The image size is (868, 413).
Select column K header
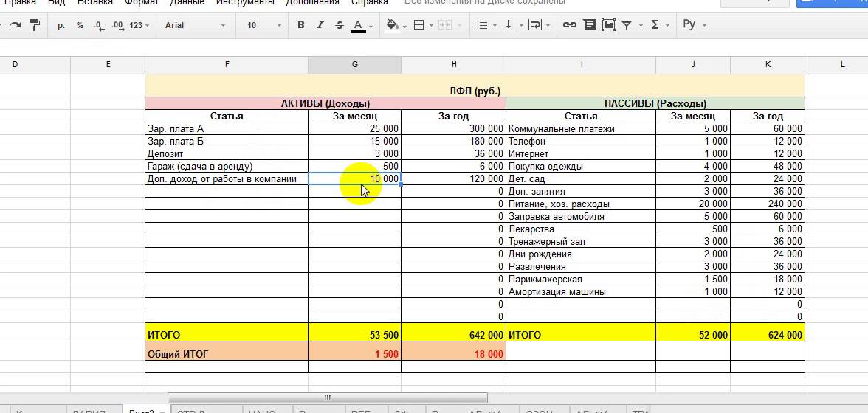click(x=768, y=65)
